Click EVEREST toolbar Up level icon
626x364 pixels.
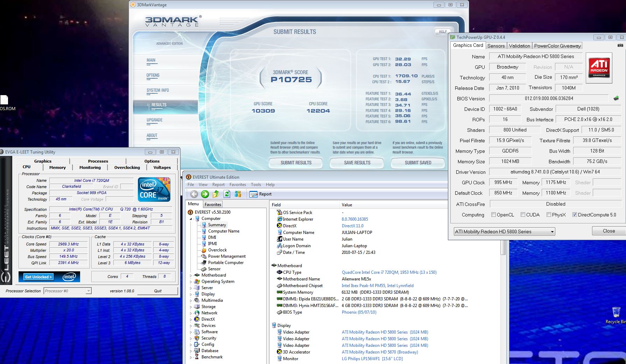[x=216, y=194]
